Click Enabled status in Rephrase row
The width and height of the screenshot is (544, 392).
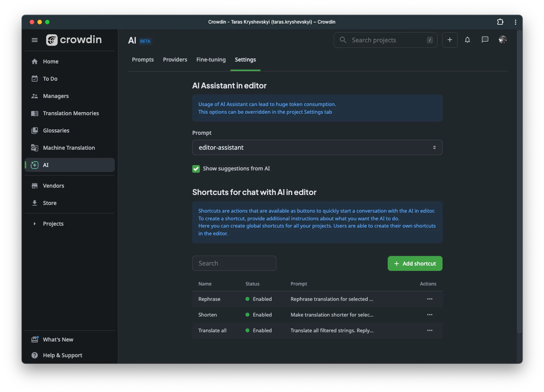[x=259, y=299]
